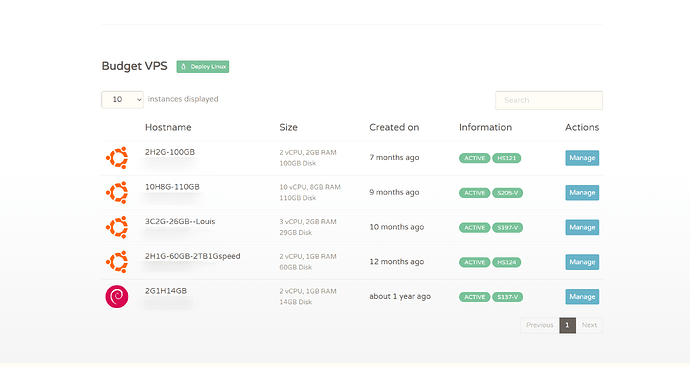The height and width of the screenshot is (367, 690).
Task: Click the '10 vCPU, 8GB RAM' size text
Action: [x=310, y=187]
